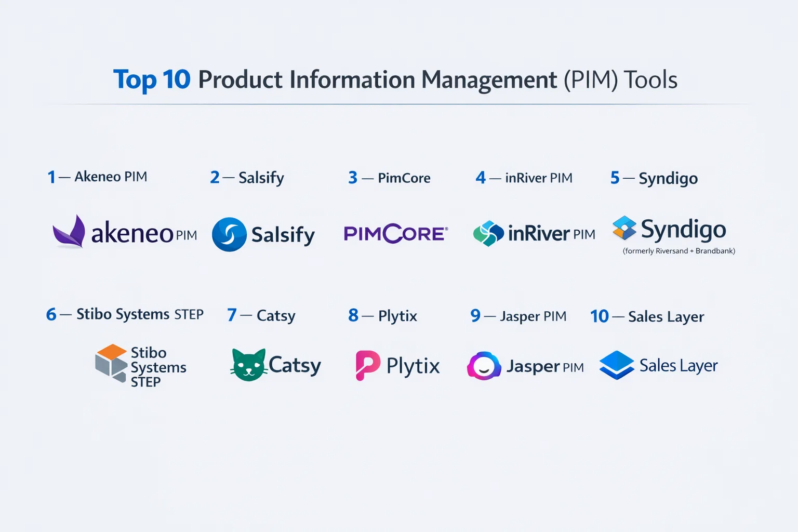Viewport: 798px width, 532px height.
Task: Click the "4 — inRiver PIM" heading
Action: click(524, 178)
